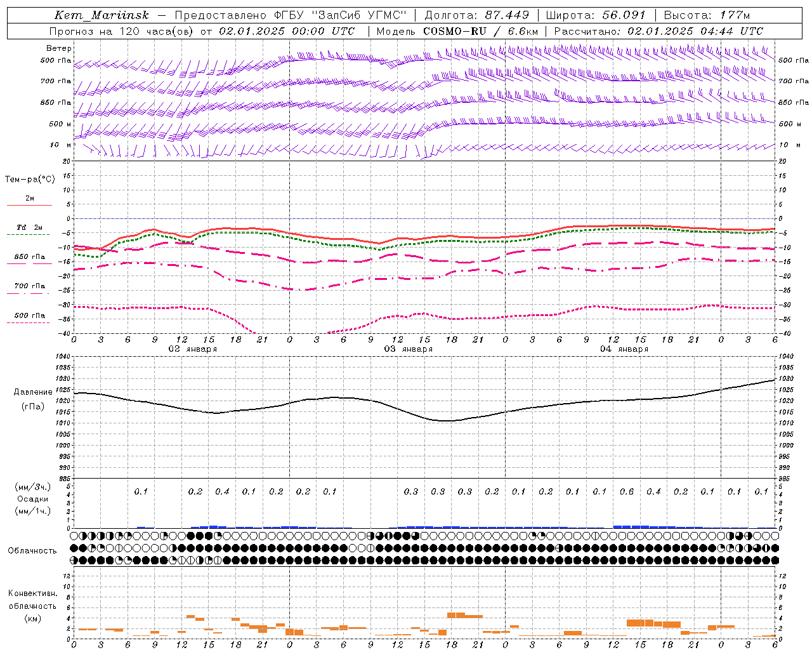Click the 03 января date label
Image resolution: width=812 pixels, height=650 pixels.
408,348
